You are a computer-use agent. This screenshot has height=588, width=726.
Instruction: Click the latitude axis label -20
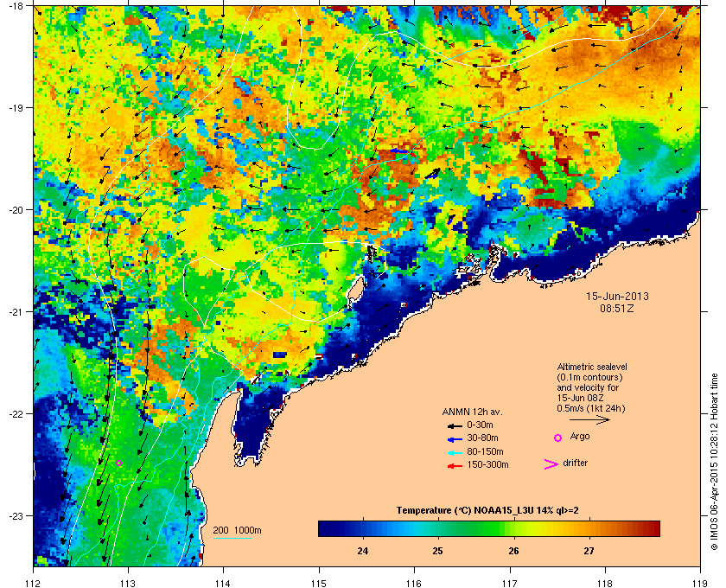point(16,210)
